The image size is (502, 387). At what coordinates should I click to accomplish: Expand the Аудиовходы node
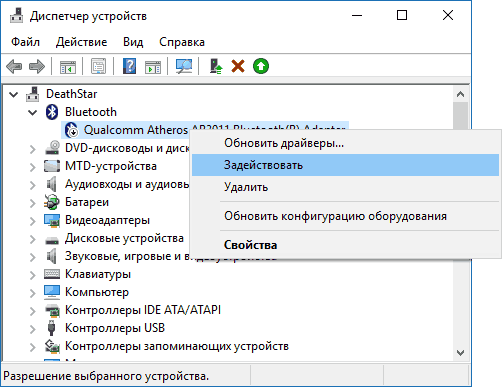pos(32,185)
